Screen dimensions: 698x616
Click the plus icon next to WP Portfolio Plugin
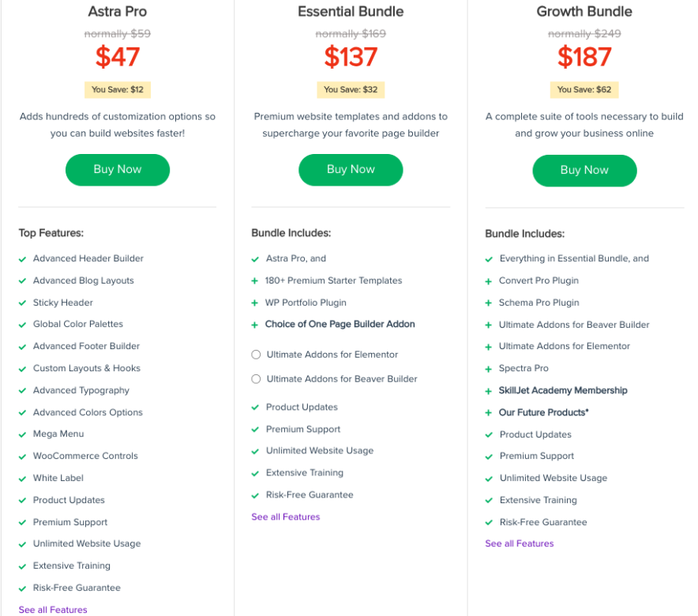255,302
